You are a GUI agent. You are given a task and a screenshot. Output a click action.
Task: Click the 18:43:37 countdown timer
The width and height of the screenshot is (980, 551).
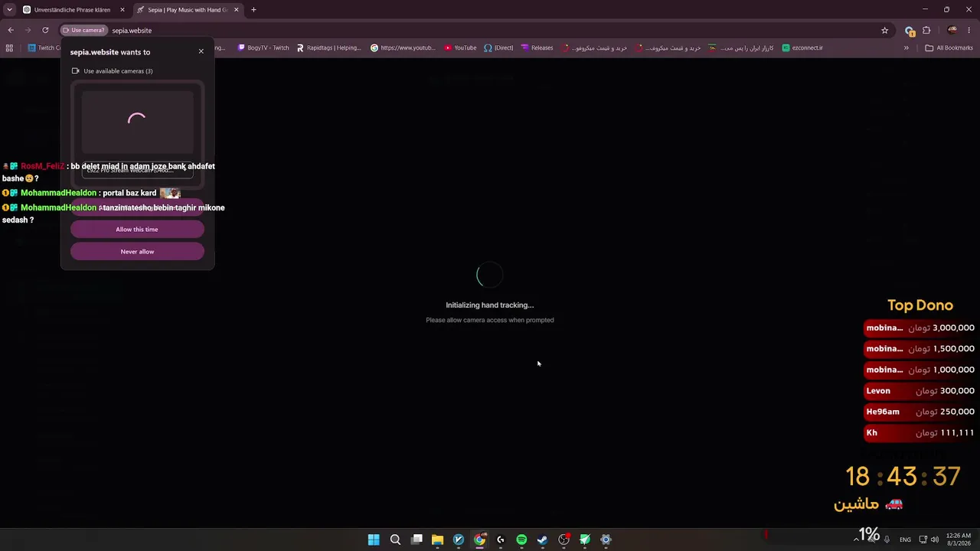[x=903, y=477]
